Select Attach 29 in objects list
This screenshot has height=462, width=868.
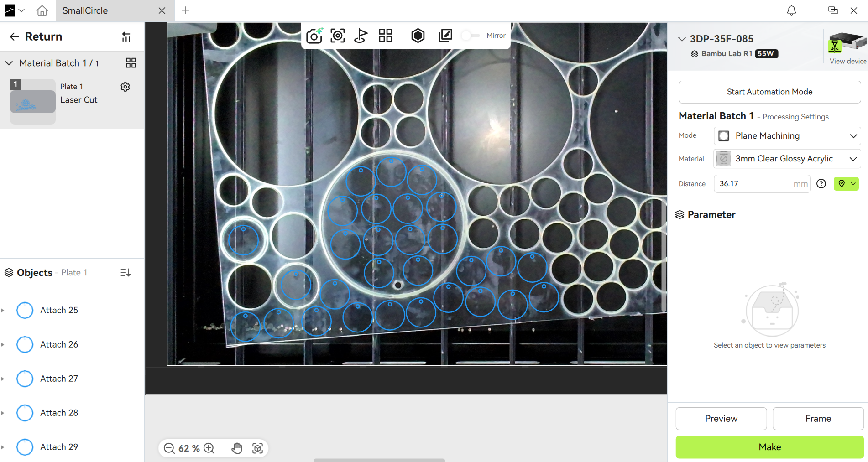coord(72,447)
